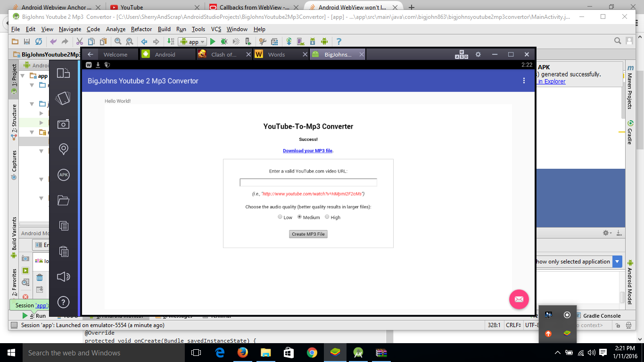Click the Save All floppy disk icon
Screen dimensions: 644x362
pos(27,41)
